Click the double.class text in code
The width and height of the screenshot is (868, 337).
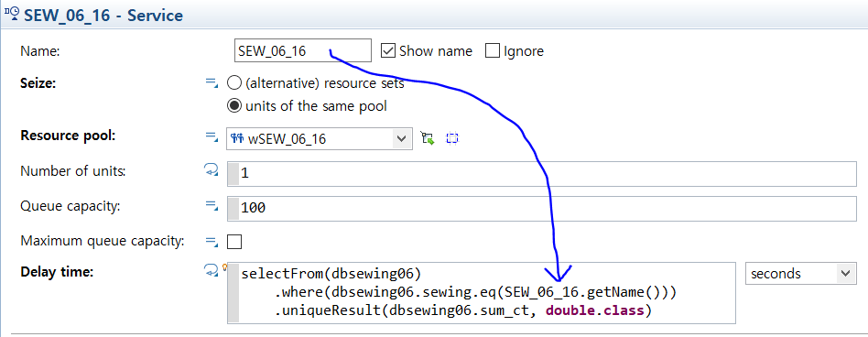(595, 310)
